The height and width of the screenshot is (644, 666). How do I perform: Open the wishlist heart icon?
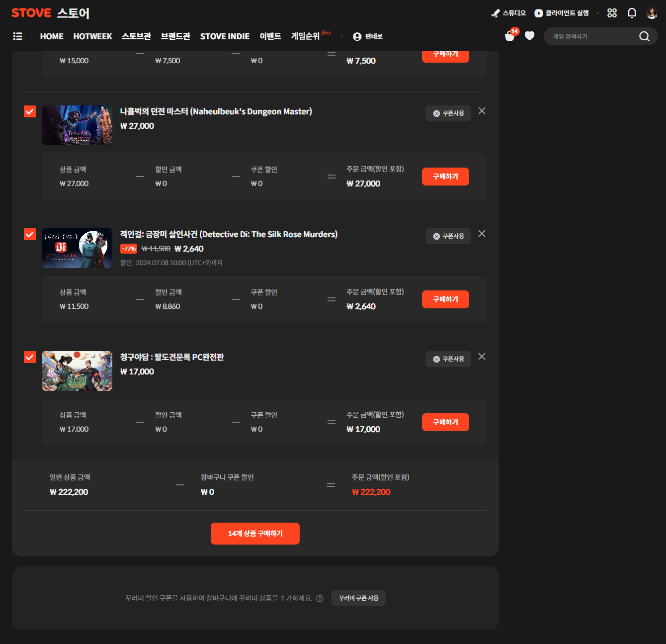[x=530, y=36]
